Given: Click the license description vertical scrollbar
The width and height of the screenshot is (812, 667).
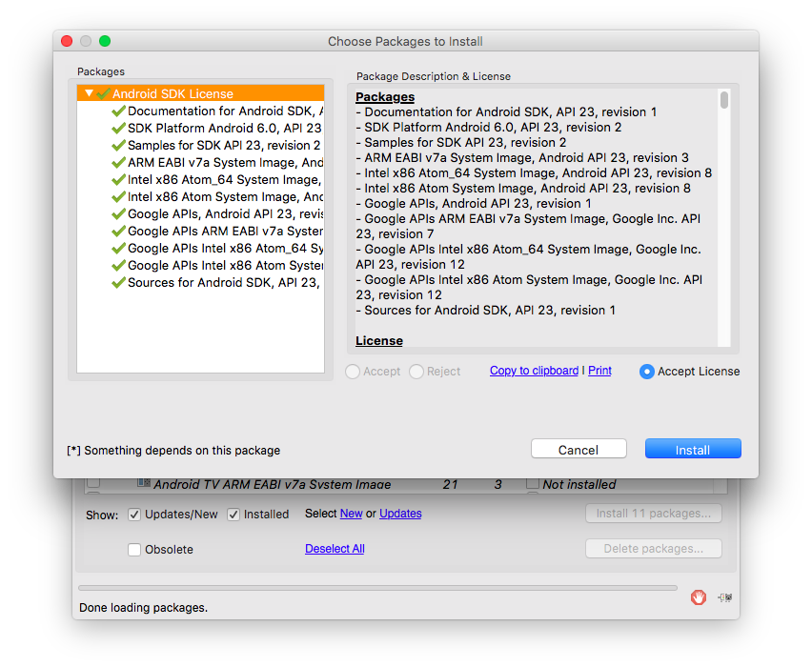Looking at the screenshot, I should click(724, 101).
